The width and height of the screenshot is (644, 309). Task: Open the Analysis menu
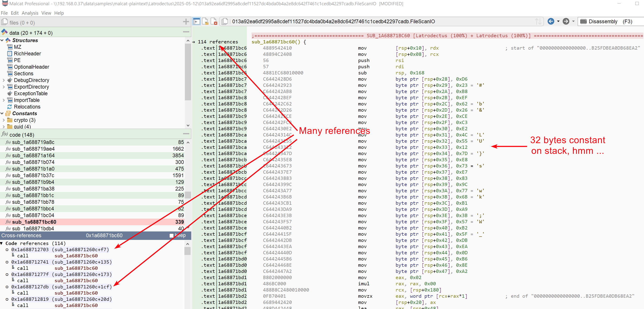click(x=30, y=13)
